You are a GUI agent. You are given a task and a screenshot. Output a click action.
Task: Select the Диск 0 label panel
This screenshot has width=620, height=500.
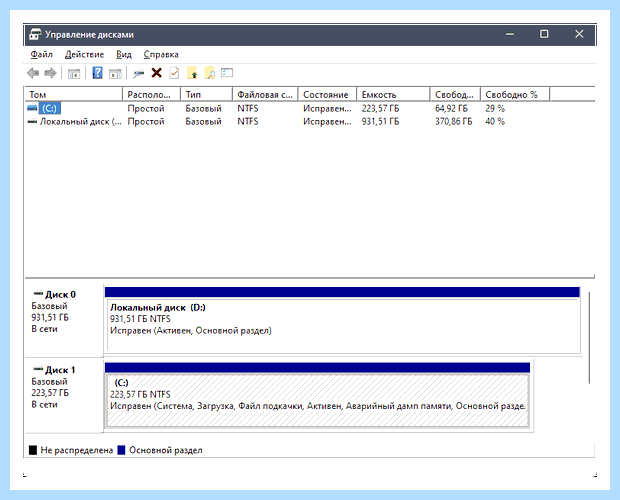click(64, 320)
